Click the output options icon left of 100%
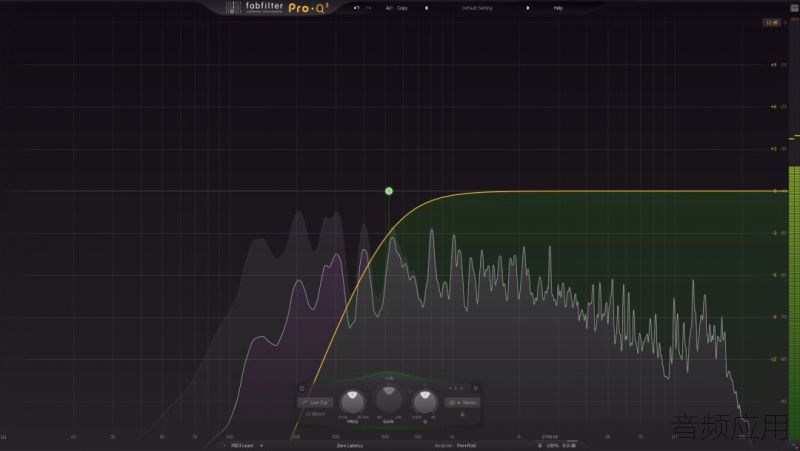Screen dimensions: 800x451 click(x=540, y=445)
